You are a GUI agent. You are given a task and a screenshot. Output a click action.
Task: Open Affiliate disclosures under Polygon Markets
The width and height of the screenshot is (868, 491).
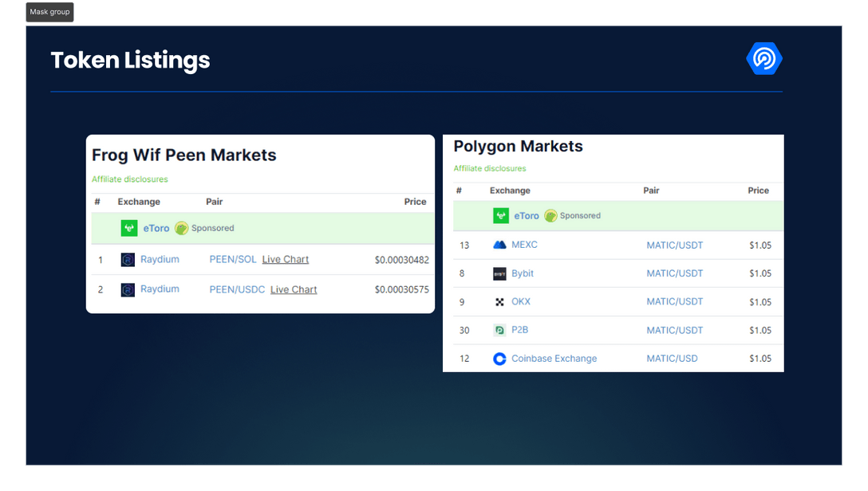tap(490, 168)
